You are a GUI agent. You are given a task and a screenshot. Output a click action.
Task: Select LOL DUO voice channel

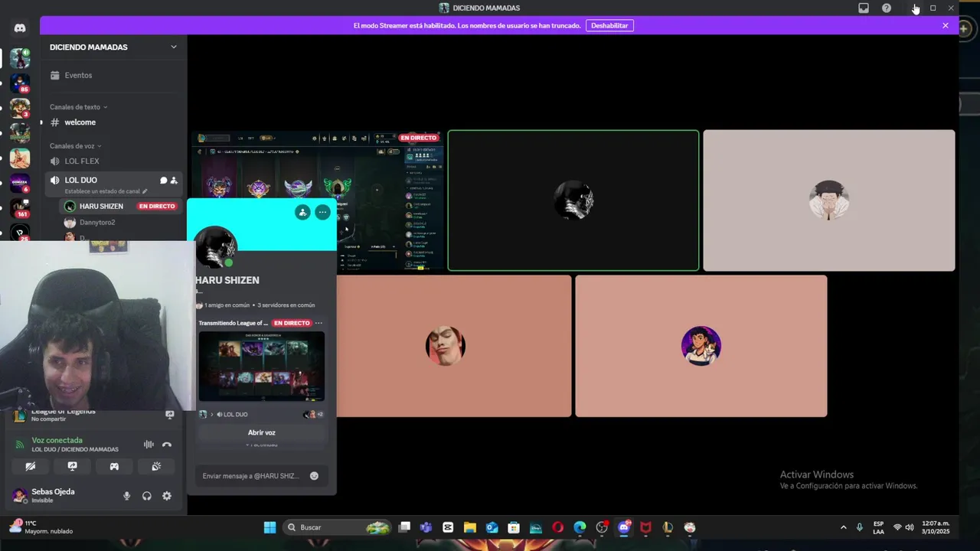coord(113,184)
